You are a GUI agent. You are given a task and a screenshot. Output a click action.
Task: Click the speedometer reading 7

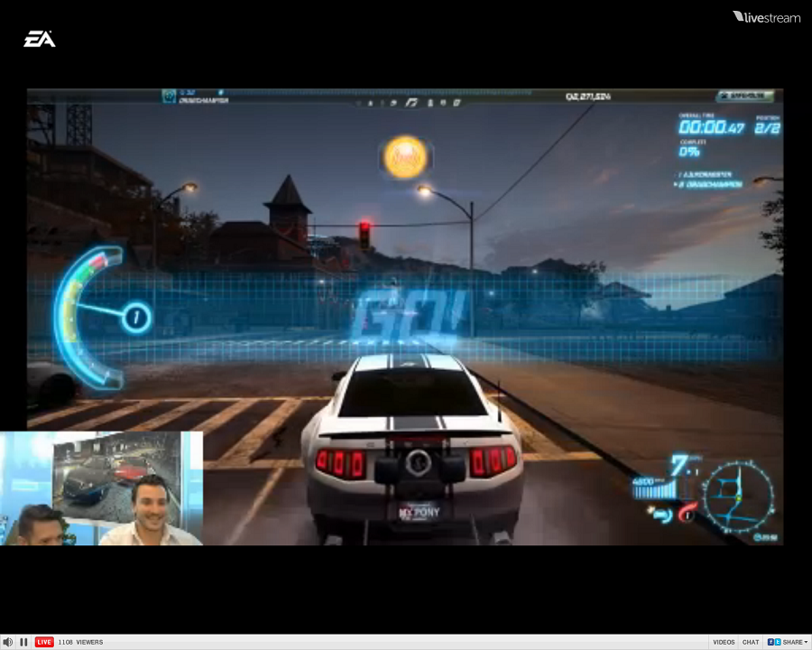(x=678, y=466)
